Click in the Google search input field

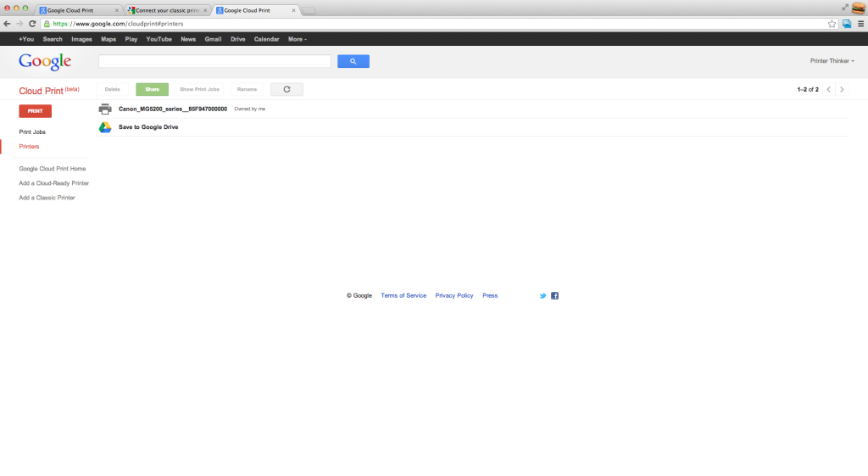214,61
